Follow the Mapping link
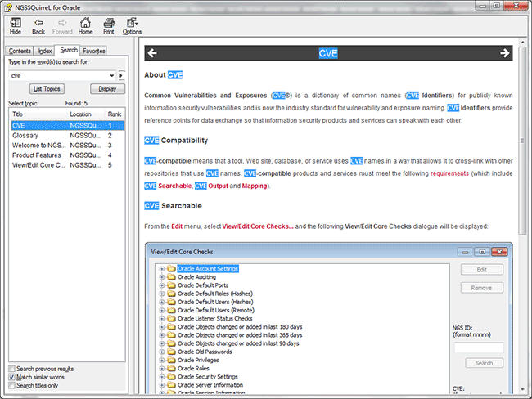532x399 pixels. click(255, 186)
